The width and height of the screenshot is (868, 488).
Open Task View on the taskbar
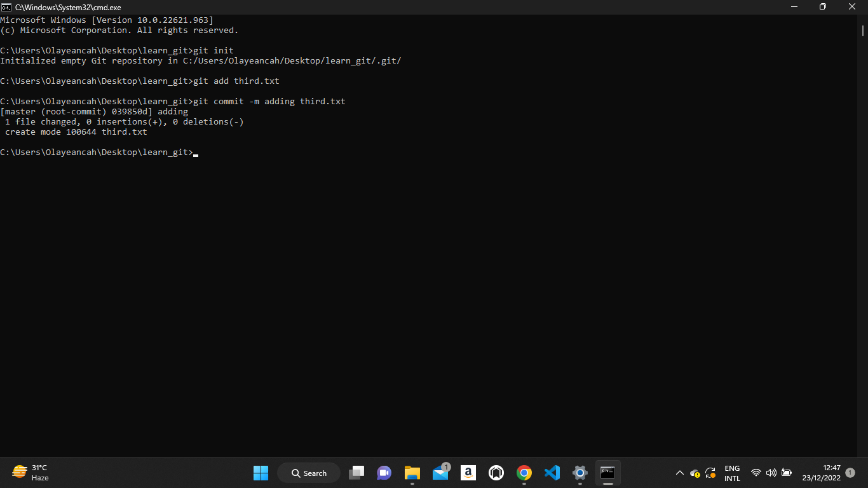click(356, 473)
